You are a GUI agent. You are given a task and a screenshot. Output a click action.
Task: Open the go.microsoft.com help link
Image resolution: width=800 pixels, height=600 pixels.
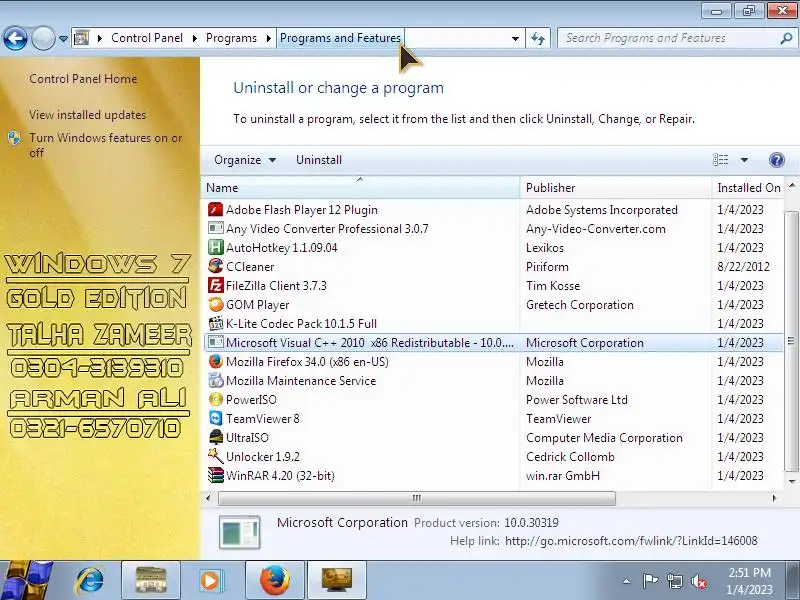click(x=631, y=541)
